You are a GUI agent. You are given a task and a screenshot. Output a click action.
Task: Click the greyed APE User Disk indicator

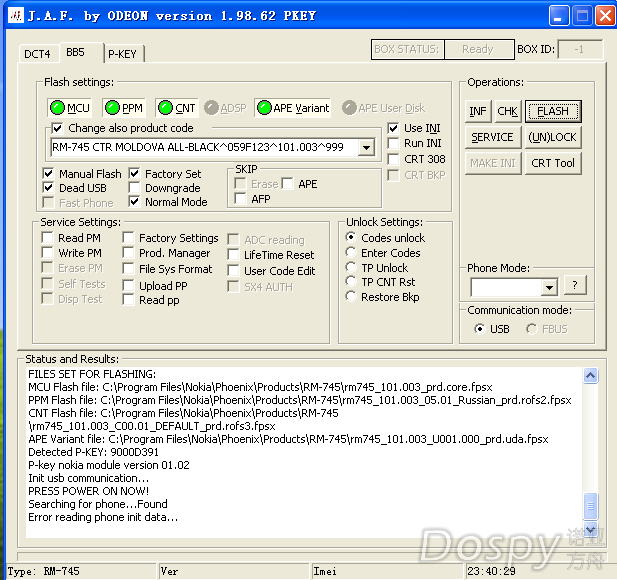click(384, 108)
